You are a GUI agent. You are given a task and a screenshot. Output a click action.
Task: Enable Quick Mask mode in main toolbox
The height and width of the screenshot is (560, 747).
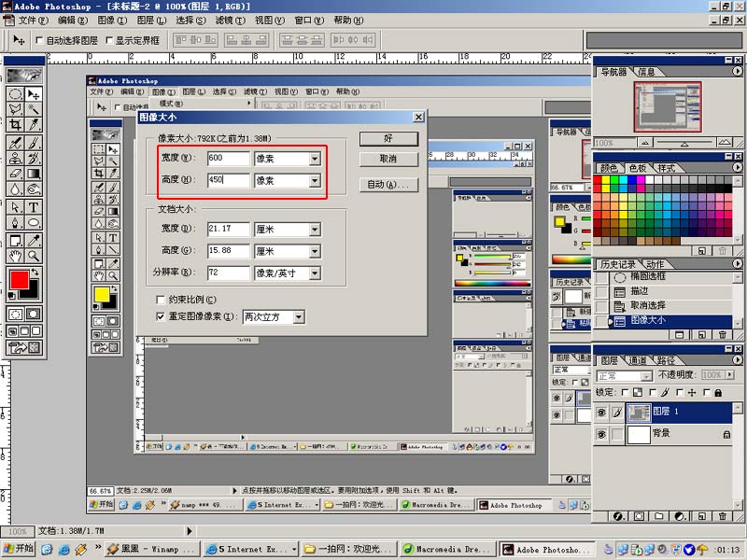(34, 315)
